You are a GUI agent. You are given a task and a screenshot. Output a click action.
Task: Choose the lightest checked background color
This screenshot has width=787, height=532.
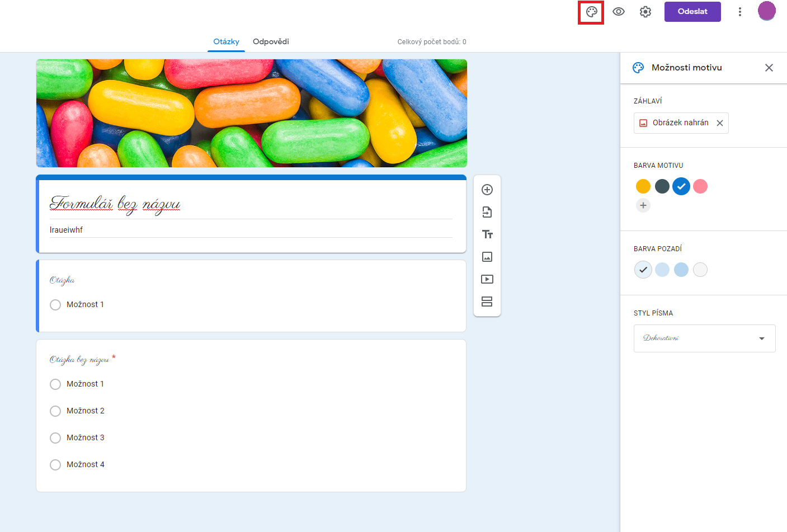(643, 270)
